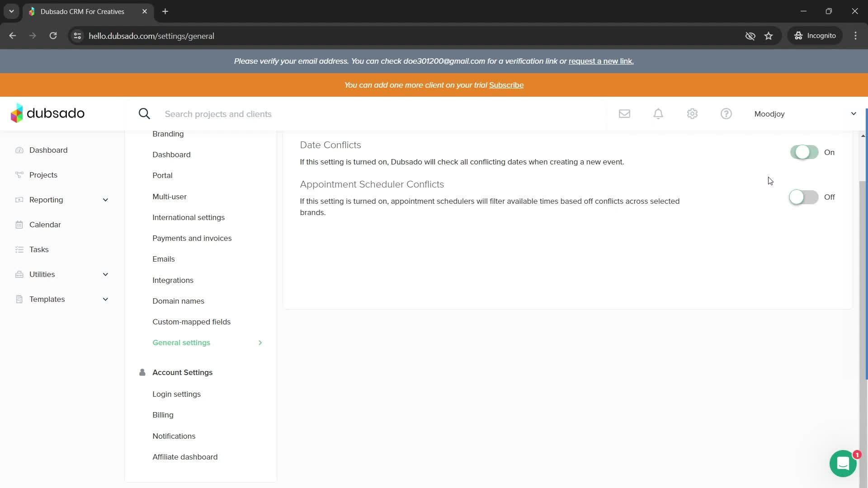Click the Subscribe link in orange banner
868x488 pixels.
click(506, 85)
